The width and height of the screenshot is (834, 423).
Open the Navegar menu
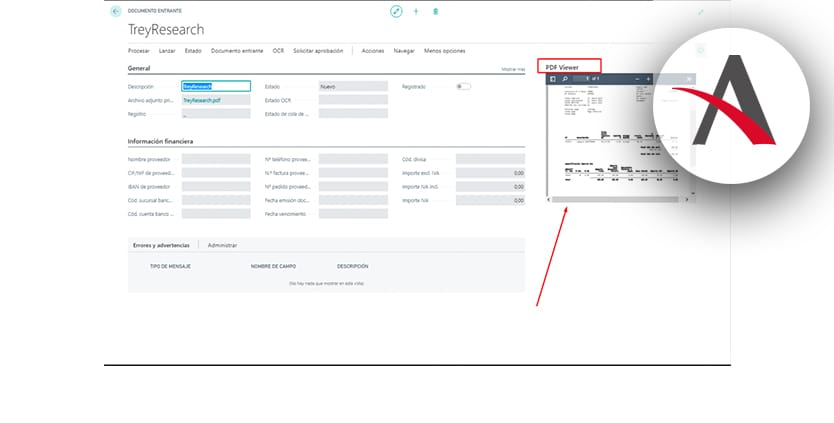point(404,51)
